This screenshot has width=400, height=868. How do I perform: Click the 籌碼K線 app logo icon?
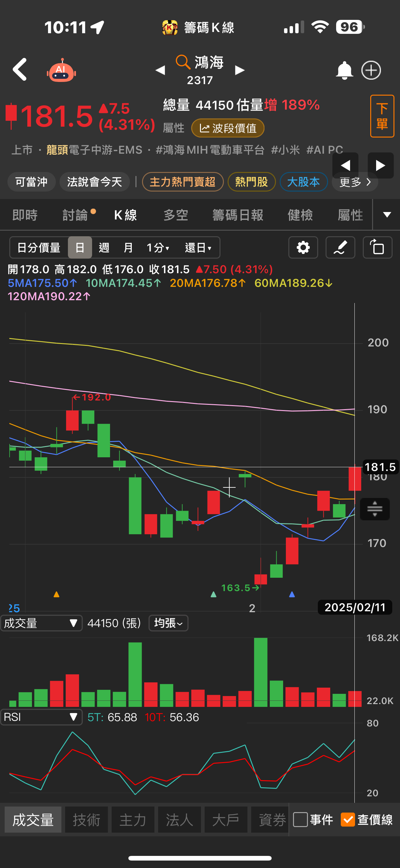click(170, 27)
